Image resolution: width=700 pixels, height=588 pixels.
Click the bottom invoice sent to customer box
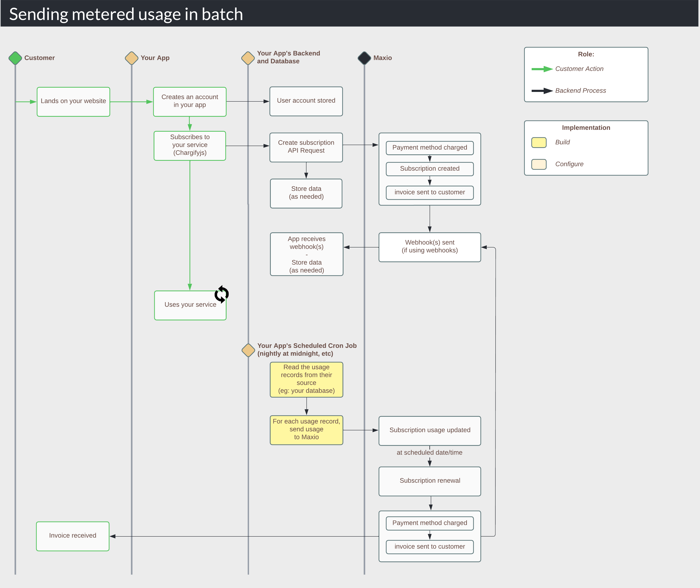point(430,547)
